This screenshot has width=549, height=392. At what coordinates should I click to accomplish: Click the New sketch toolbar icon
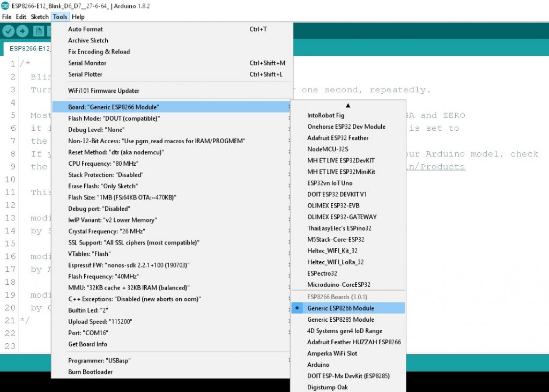pyautogui.click(x=39, y=31)
